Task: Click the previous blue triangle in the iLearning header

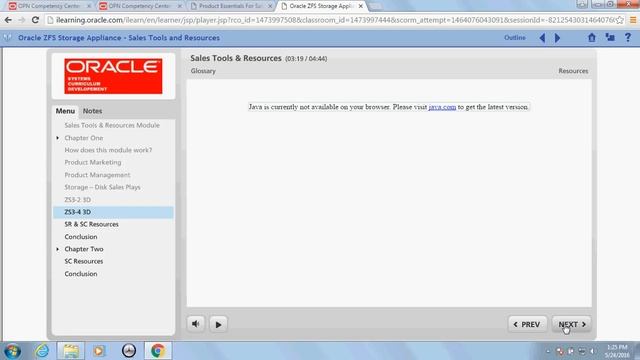Action: pyautogui.click(x=542, y=38)
